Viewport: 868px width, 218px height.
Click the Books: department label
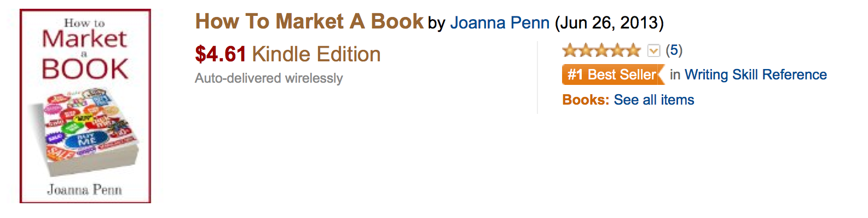click(586, 100)
